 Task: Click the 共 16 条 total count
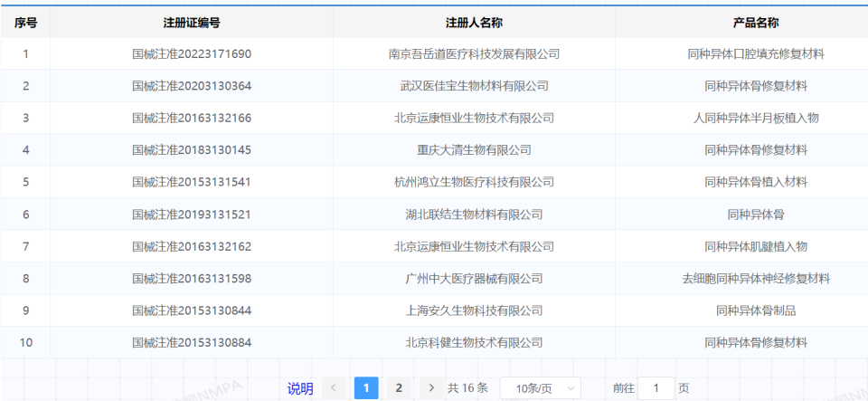(467, 388)
